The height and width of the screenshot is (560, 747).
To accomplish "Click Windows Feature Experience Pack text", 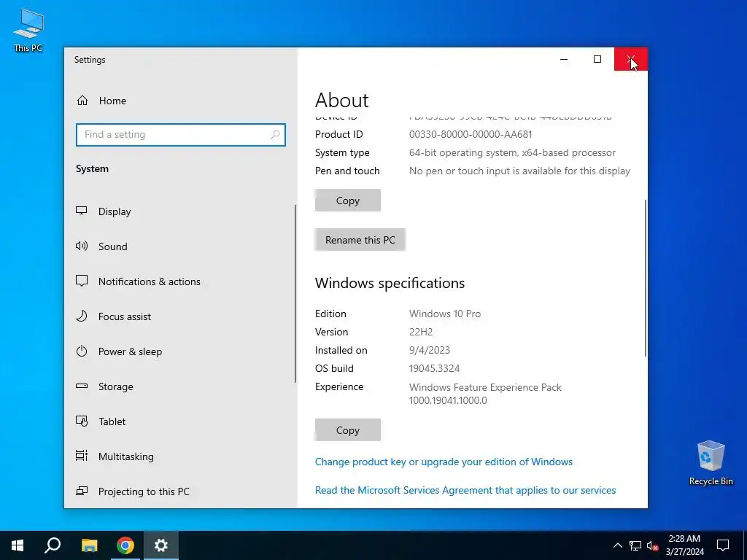I will point(485,387).
